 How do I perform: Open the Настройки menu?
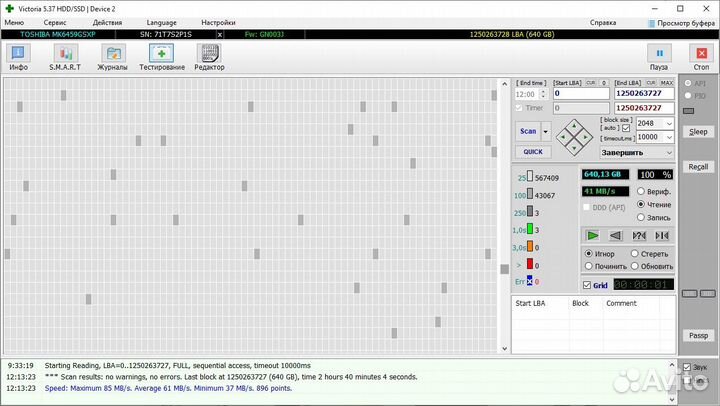pos(218,21)
